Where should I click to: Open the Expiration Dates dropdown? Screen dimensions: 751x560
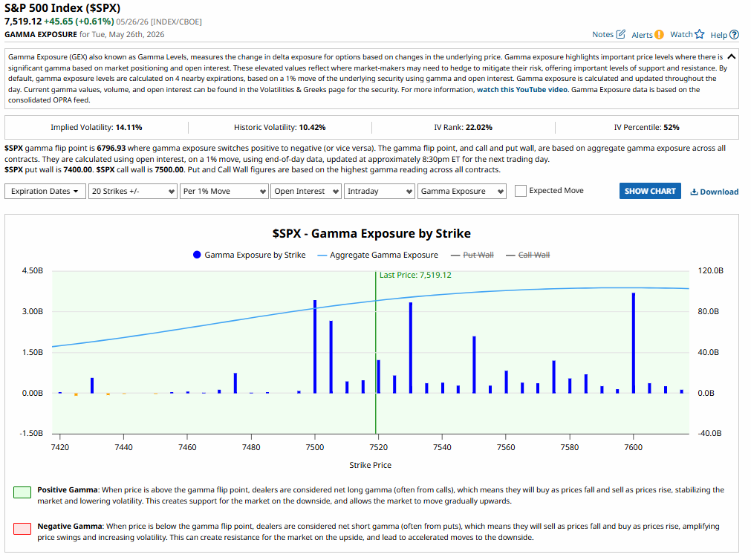click(x=45, y=191)
